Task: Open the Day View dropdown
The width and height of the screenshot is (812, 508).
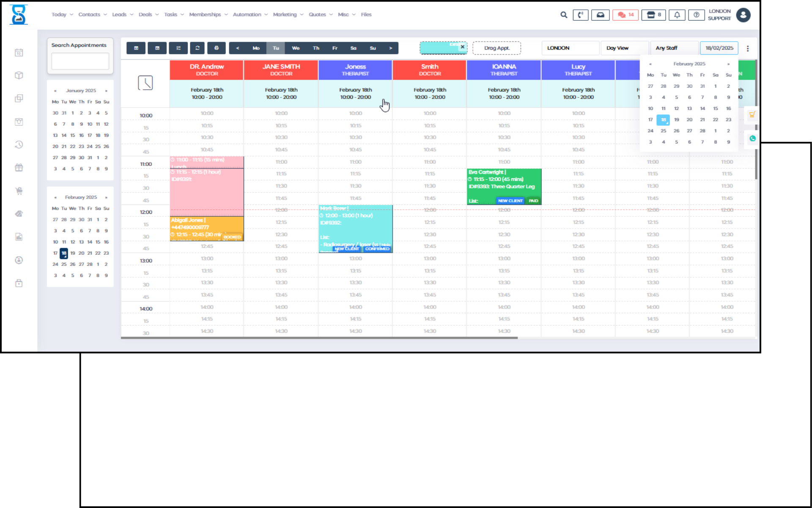Action: (624, 48)
